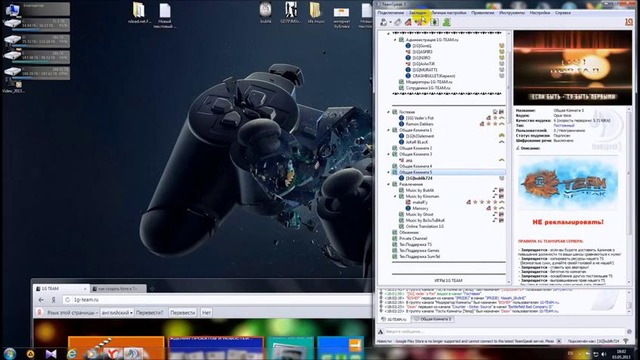640x360 pixels.
Task: Switch to the 1G-TEAM.ru chat tab
Action: coord(393,319)
